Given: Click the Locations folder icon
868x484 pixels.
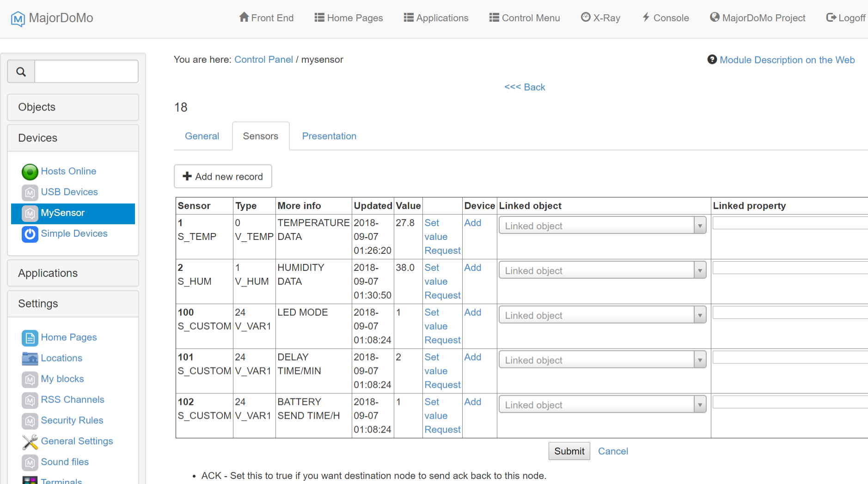Looking at the screenshot, I should point(30,358).
